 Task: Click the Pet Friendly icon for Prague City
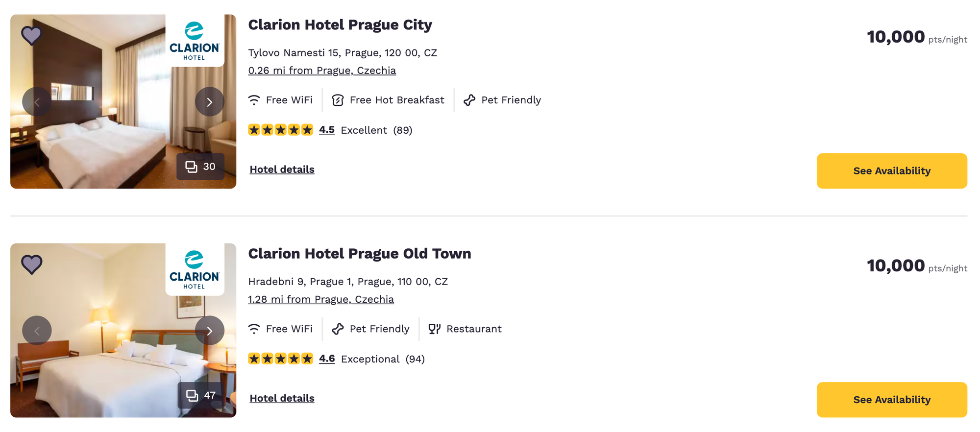pyautogui.click(x=469, y=100)
